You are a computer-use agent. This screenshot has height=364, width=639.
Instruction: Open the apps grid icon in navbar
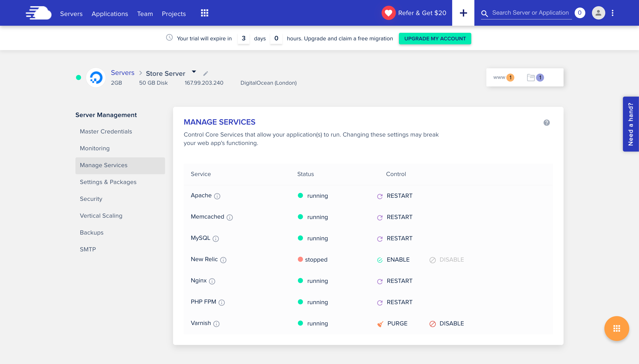204,13
